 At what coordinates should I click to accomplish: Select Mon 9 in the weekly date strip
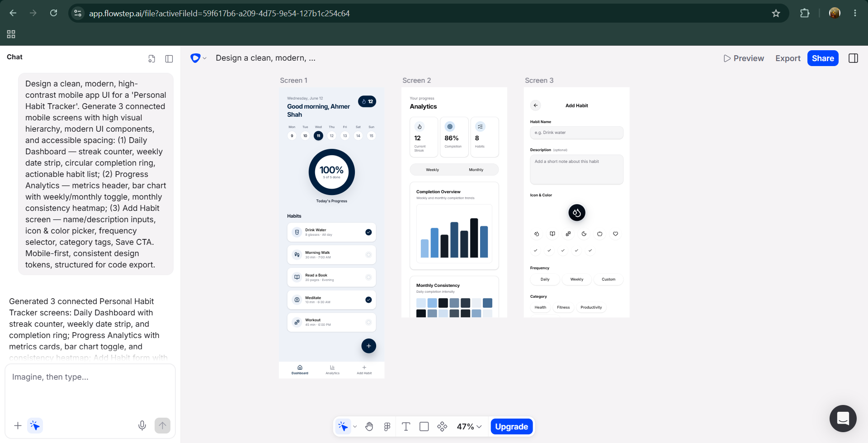[x=292, y=135]
